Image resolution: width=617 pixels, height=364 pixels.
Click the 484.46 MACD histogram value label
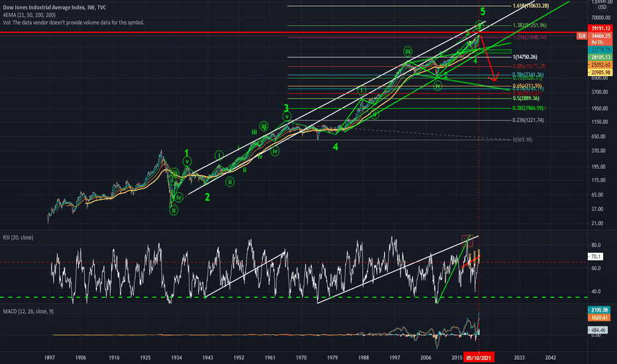(597, 330)
